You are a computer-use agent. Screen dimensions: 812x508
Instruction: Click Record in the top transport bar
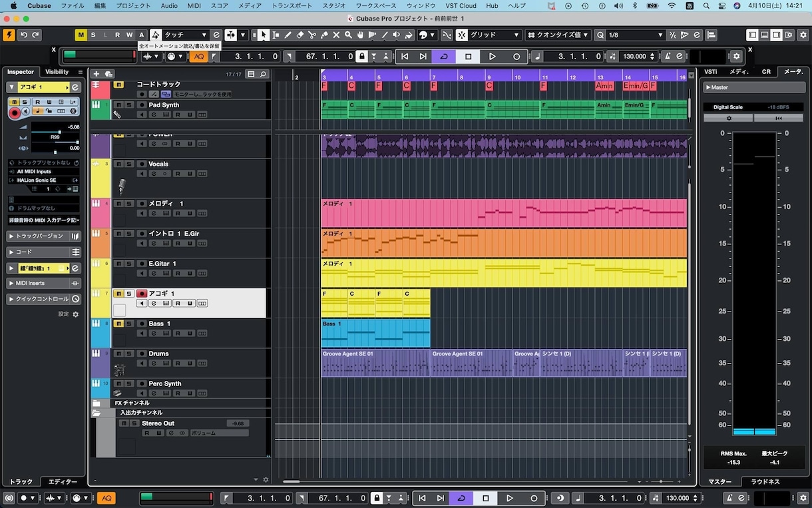coord(516,57)
